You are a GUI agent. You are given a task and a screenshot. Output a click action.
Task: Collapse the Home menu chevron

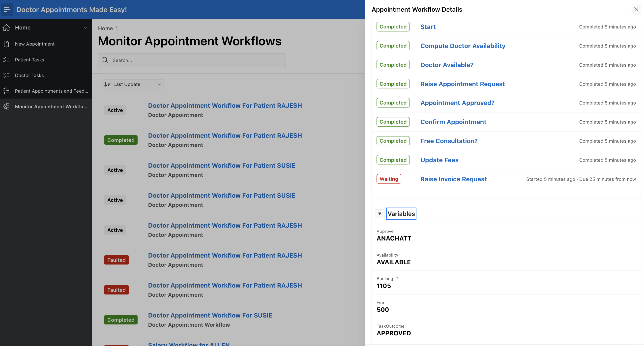(85, 27)
